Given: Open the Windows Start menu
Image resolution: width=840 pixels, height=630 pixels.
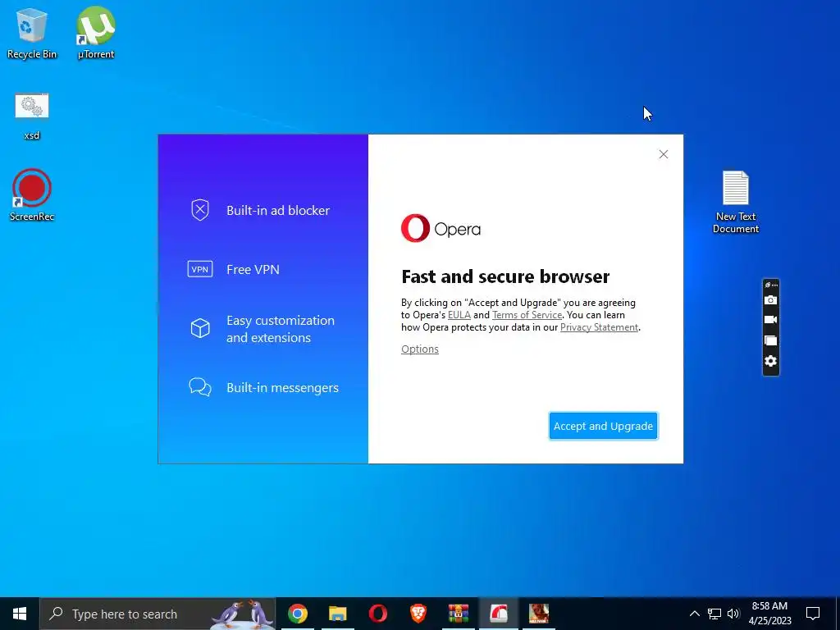Looking at the screenshot, I should click(x=20, y=614).
